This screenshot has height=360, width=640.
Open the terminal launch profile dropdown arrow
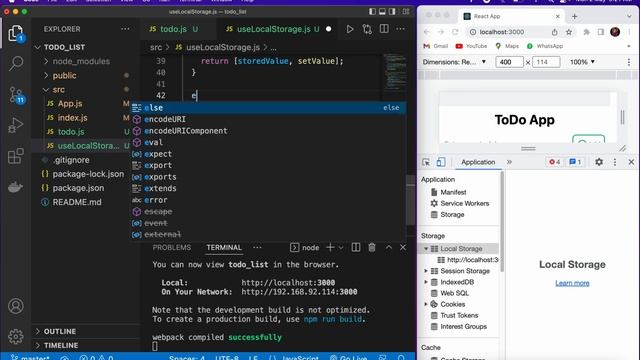tap(341, 247)
